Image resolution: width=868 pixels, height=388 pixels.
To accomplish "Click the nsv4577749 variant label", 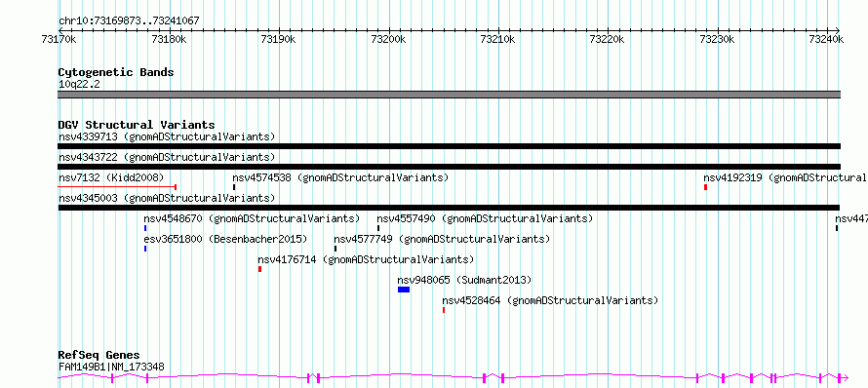I will click(443, 239).
